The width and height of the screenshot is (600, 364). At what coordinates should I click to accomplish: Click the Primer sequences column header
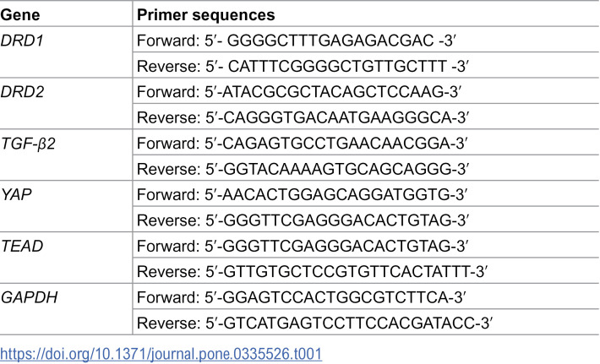pyautogui.click(x=206, y=15)
